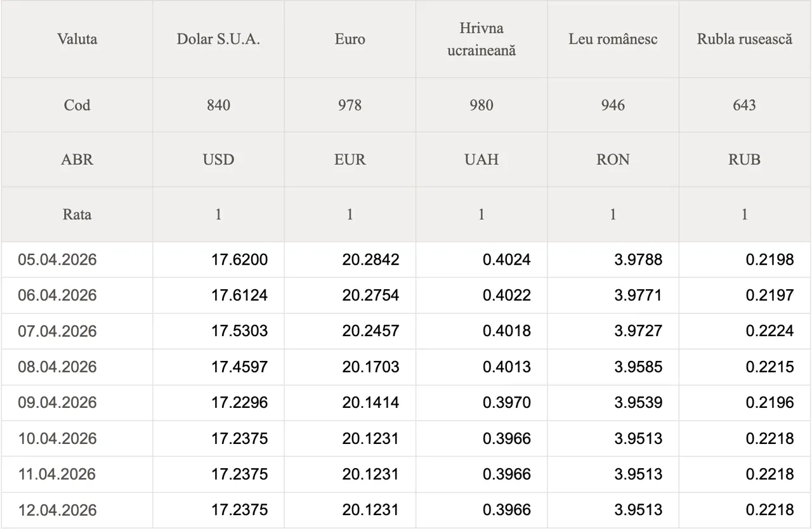Click the Hrivna ucraineană header cell
This screenshot has height=529, width=812.
481,39
